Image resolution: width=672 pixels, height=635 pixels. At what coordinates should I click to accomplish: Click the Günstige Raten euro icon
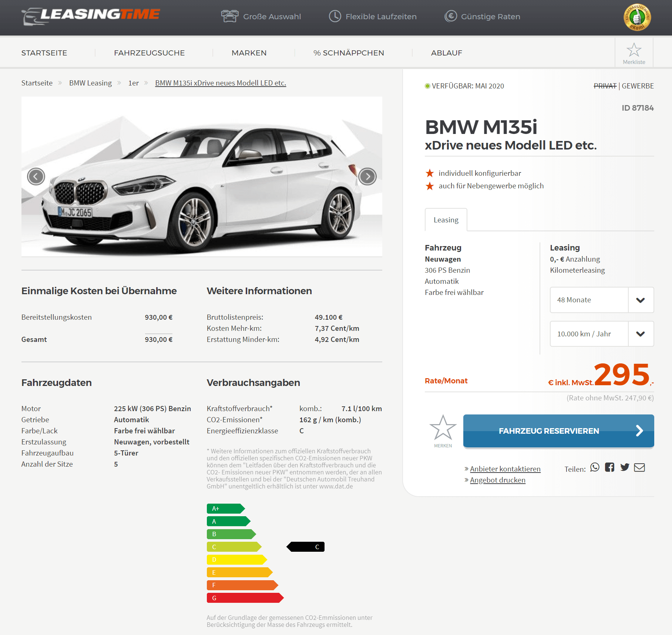(x=450, y=16)
